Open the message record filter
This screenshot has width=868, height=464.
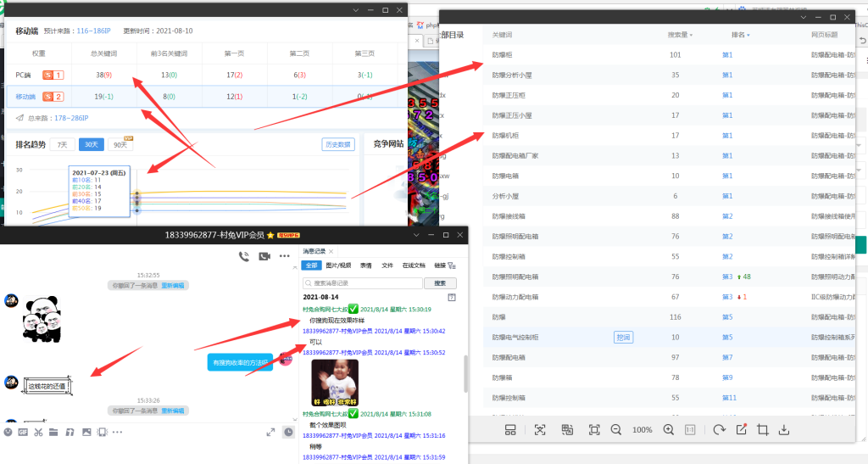[452, 266]
